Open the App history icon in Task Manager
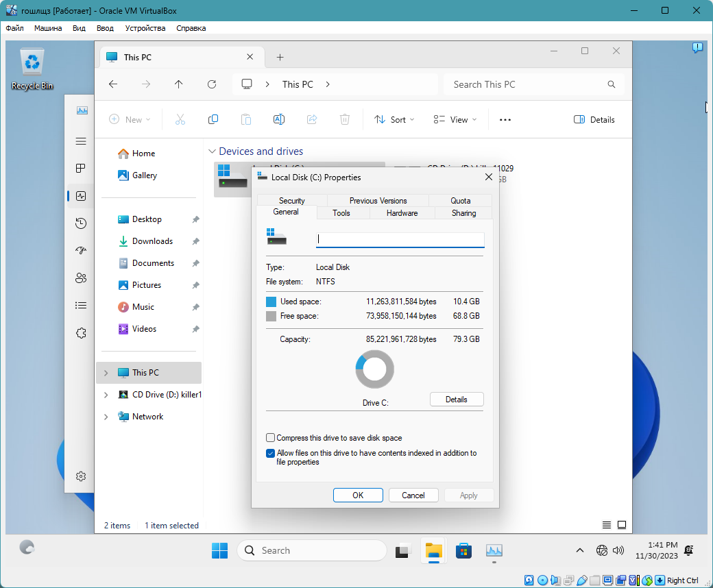 pos(81,223)
